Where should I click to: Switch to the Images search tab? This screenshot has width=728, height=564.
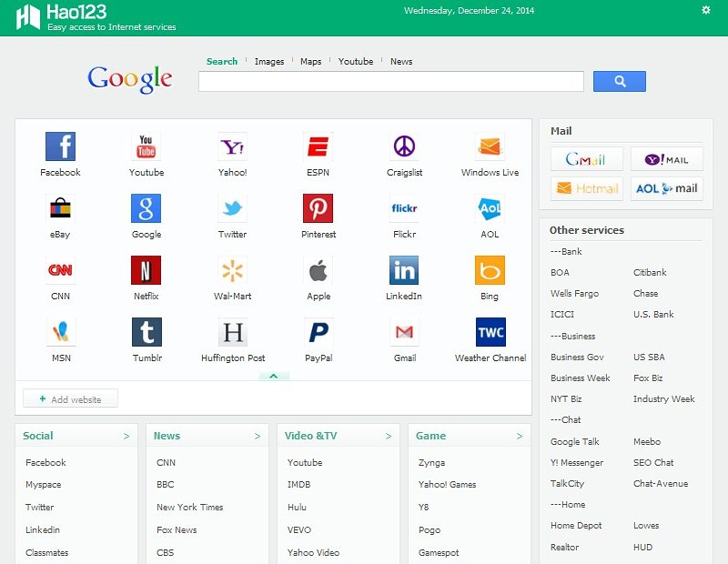tap(269, 61)
